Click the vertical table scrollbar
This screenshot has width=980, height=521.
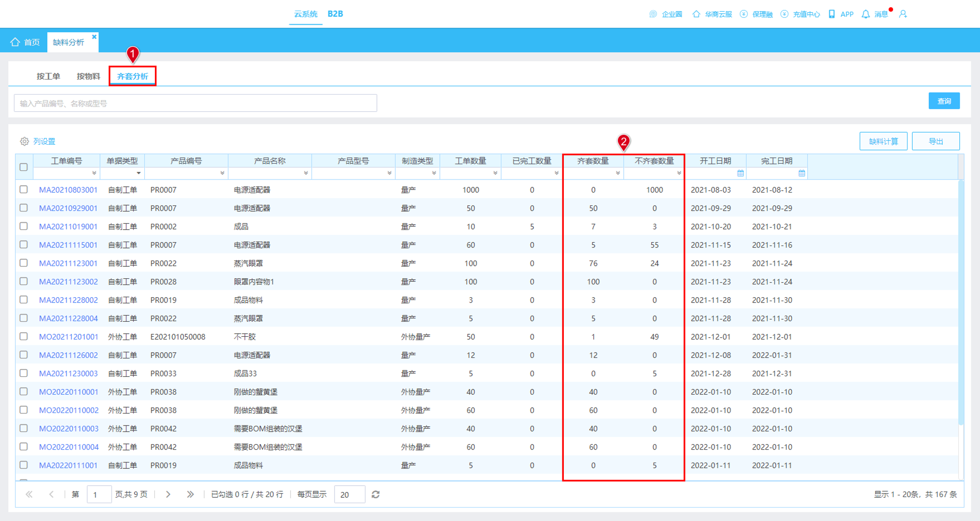961,302
